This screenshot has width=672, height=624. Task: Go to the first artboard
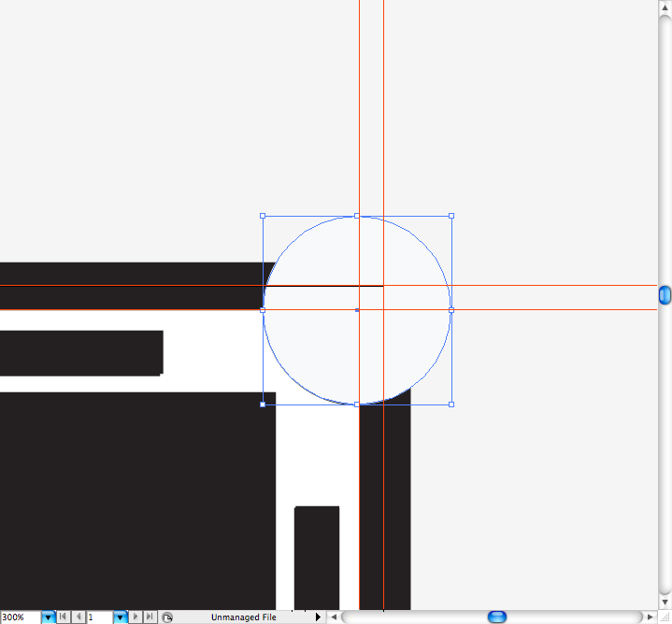[63, 617]
